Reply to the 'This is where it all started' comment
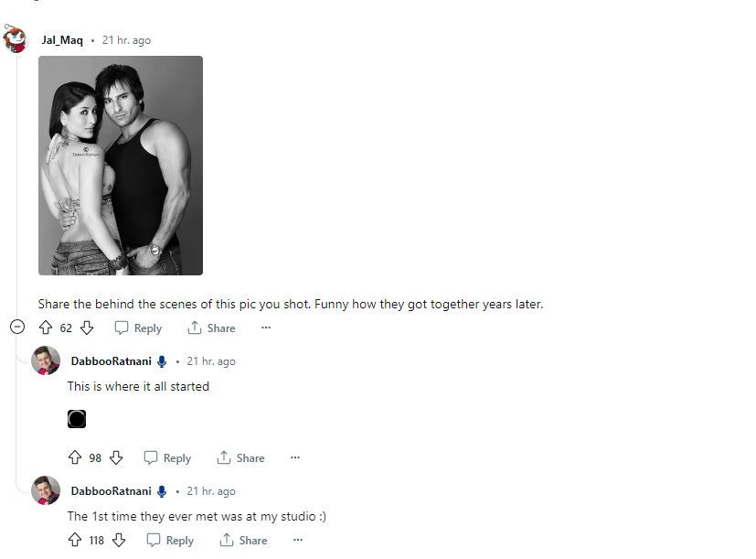 point(167,457)
